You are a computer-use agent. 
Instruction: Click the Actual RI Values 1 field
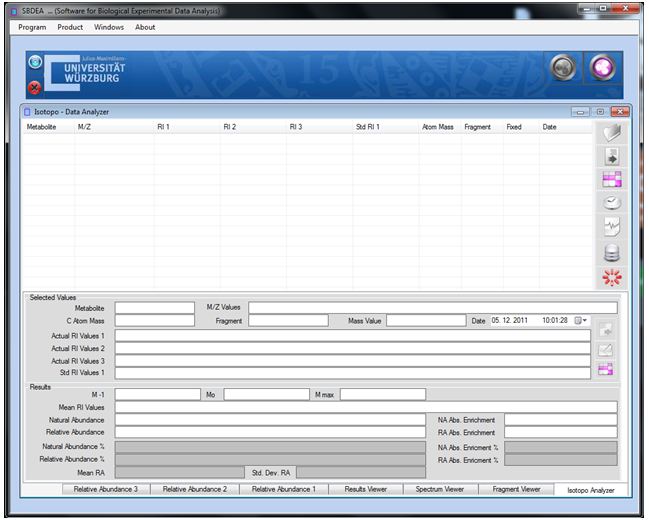(x=366, y=335)
